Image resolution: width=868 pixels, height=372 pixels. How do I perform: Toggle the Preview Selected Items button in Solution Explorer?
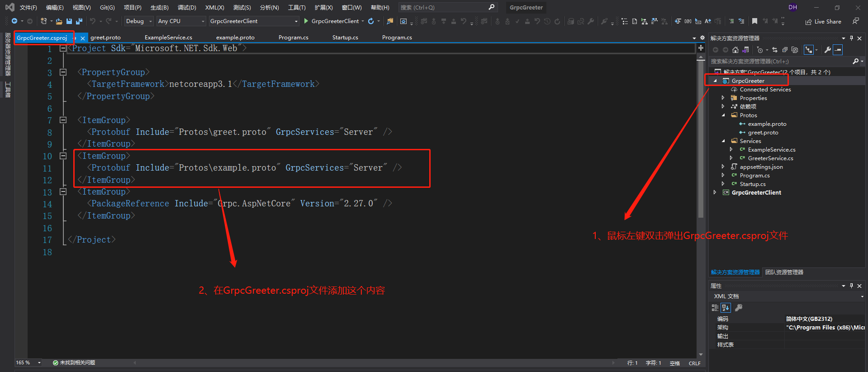(838, 50)
